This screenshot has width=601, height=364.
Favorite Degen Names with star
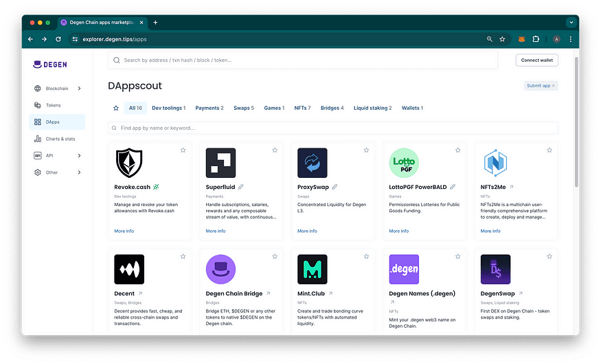(457, 256)
